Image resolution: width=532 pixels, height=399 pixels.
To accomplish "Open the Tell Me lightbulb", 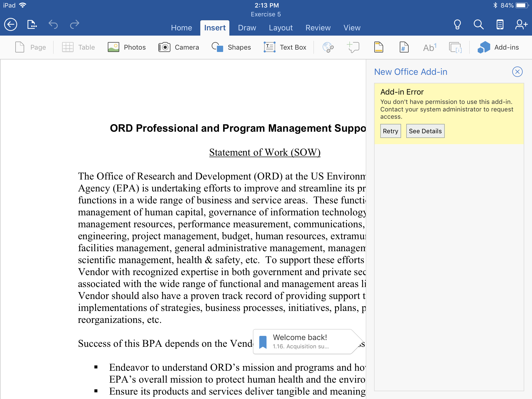I will click(457, 25).
